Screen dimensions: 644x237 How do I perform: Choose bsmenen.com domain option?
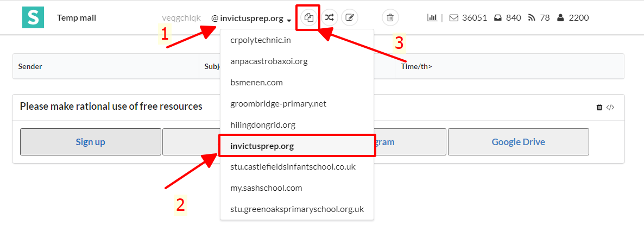(297, 83)
